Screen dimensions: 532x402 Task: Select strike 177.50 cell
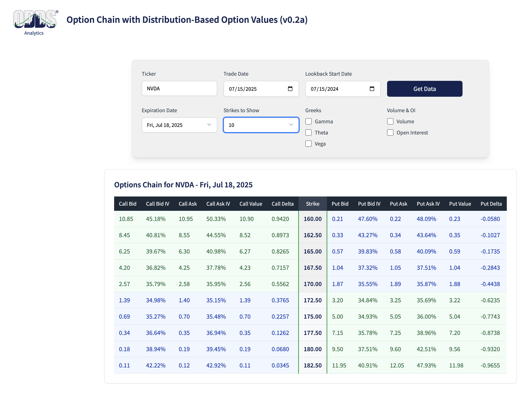(x=313, y=333)
